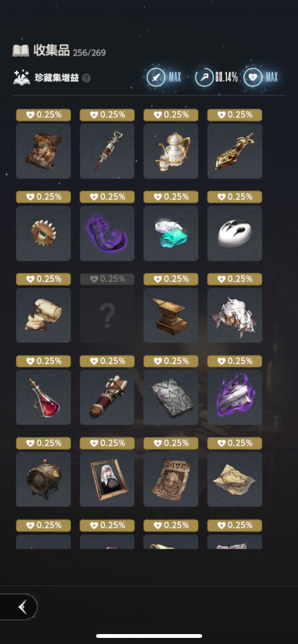This screenshot has height=644, width=298.
Task: Select the purple flaming stone collectible
Action: [235, 397]
